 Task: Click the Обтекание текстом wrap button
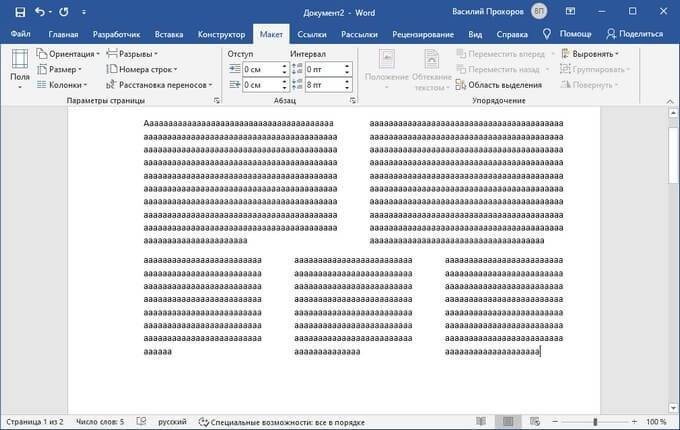[x=432, y=69]
